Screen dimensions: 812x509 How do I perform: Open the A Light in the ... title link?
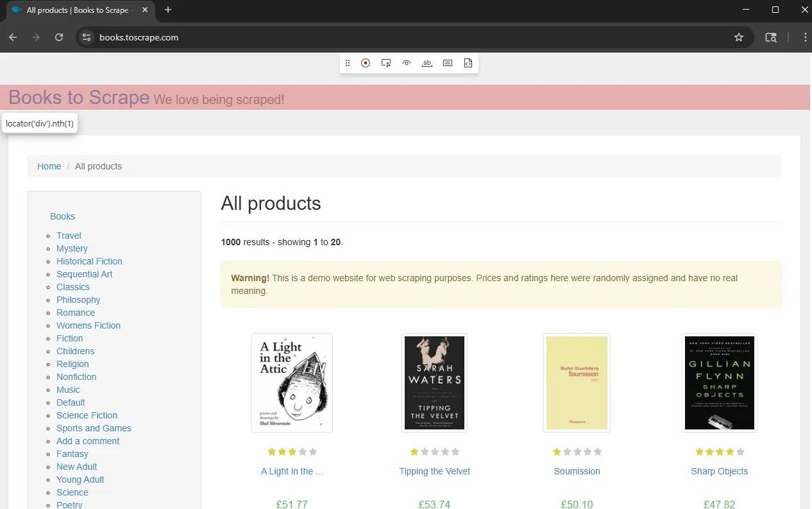292,471
